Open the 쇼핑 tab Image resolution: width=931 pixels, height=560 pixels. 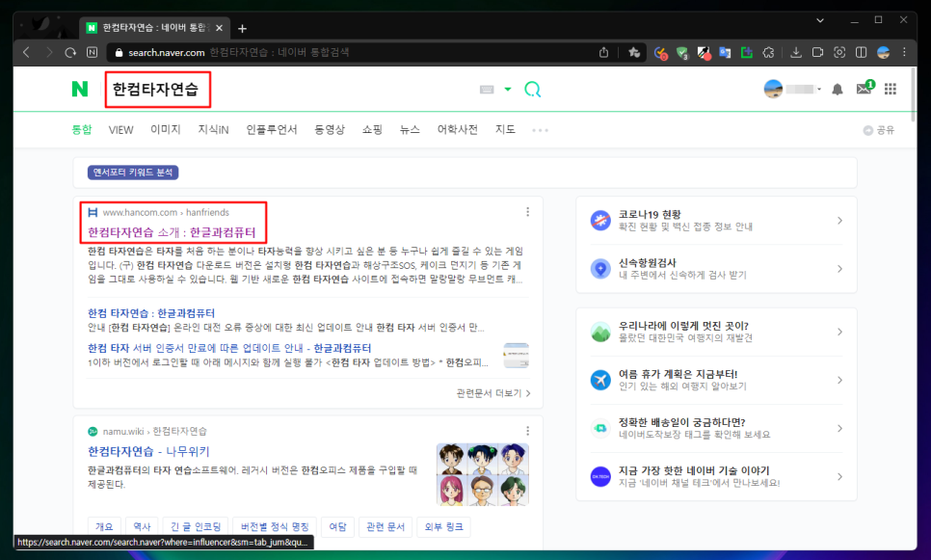[x=372, y=129]
